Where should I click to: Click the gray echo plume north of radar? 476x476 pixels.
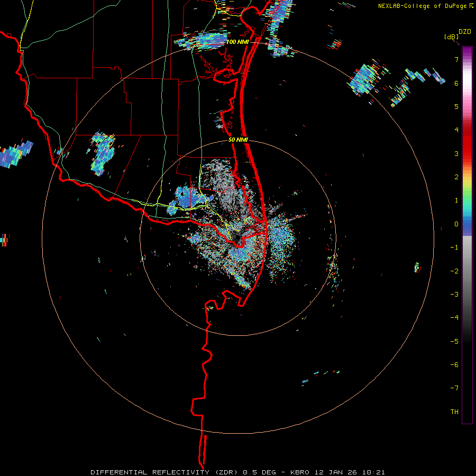coord(223,185)
